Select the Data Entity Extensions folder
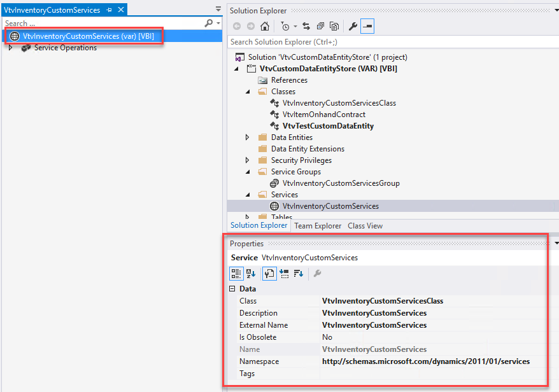The width and height of the screenshot is (559, 392). click(x=308, y=149)
